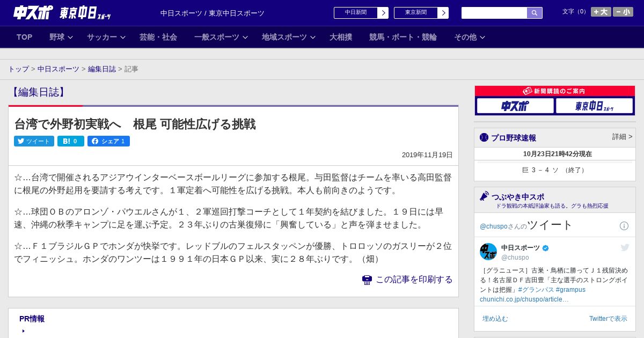Share article with Twitter ツイート button

34,141
